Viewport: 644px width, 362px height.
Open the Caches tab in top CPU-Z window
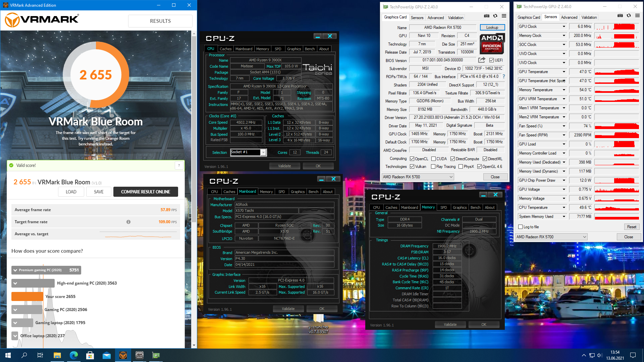[225, 49]
